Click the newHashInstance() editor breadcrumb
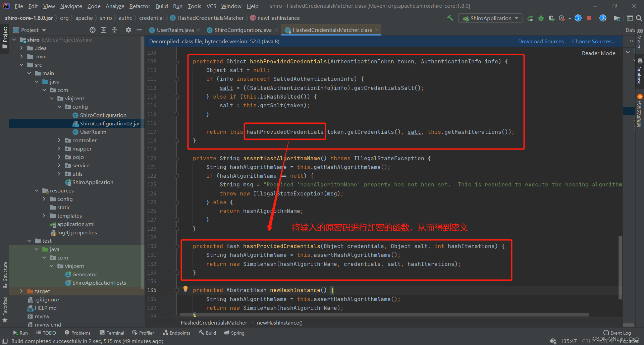Image resolution: width=644 pixels, height=345 pixels. pos(279,323)
